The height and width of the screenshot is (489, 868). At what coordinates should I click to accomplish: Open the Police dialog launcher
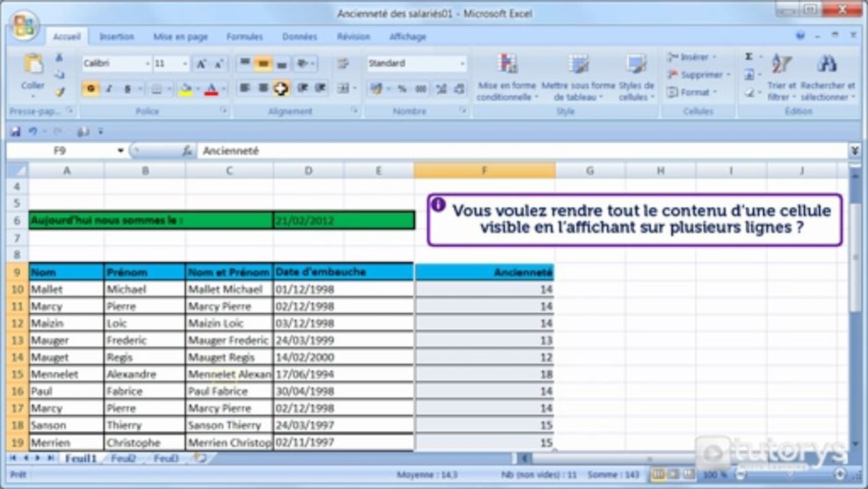223,111
